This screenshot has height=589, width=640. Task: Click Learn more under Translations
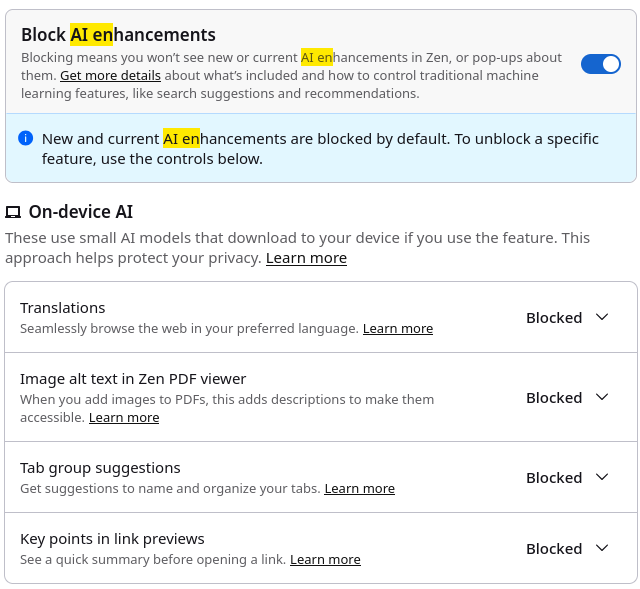pyautogui.click(x=398, y=329)
